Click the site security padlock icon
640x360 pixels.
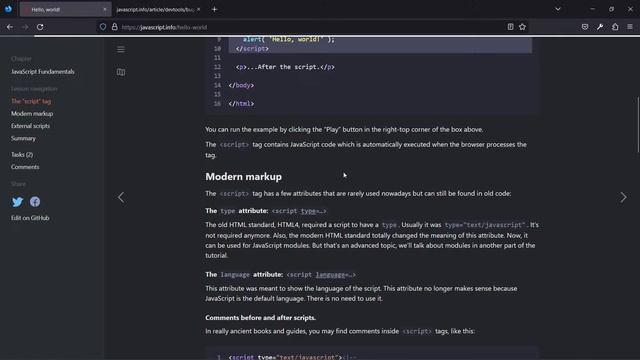pos(115,27)
